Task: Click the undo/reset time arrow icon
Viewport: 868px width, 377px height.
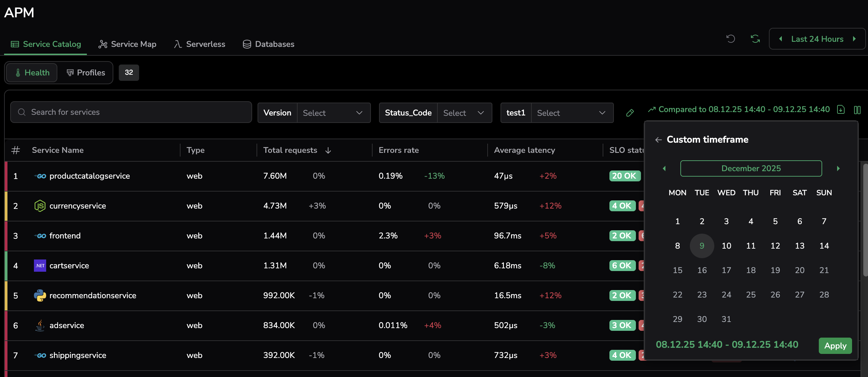Action: [731, 39]
